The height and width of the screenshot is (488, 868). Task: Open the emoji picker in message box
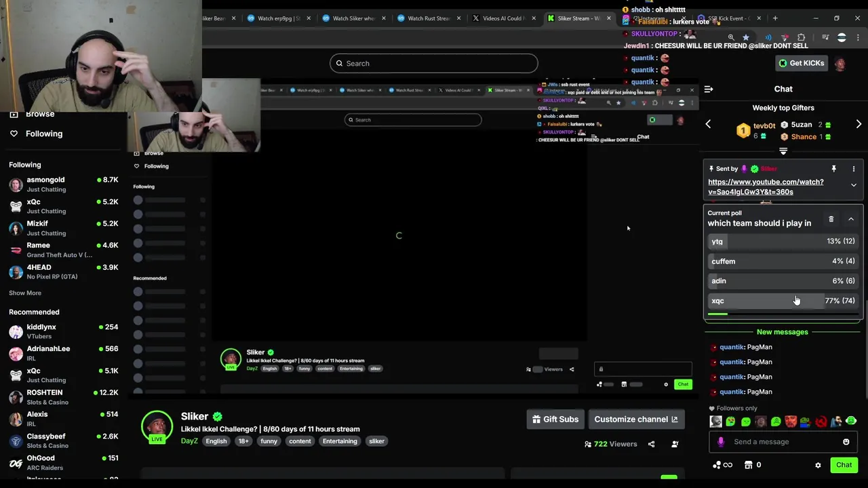click(846, 442)
